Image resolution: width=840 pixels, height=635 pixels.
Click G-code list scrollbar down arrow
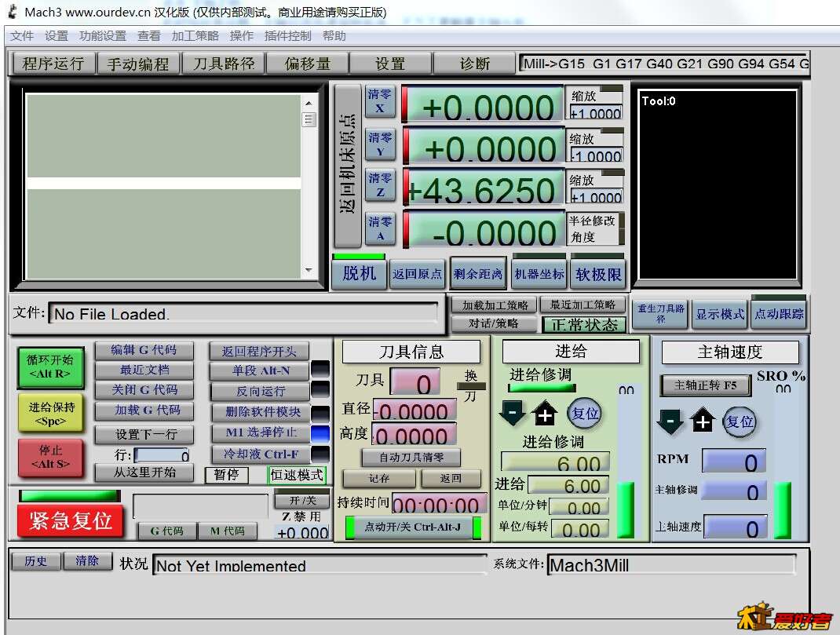coord(309,270)
